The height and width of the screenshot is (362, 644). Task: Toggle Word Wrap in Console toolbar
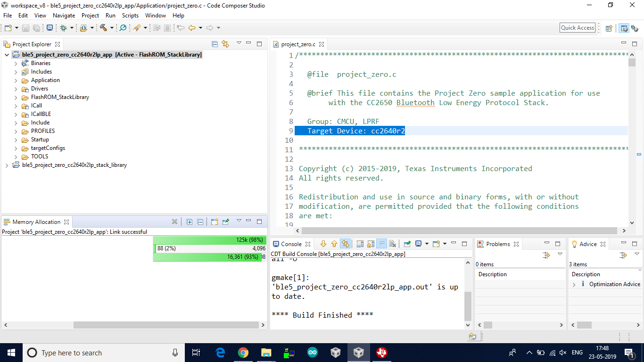(x=381, y=244)
